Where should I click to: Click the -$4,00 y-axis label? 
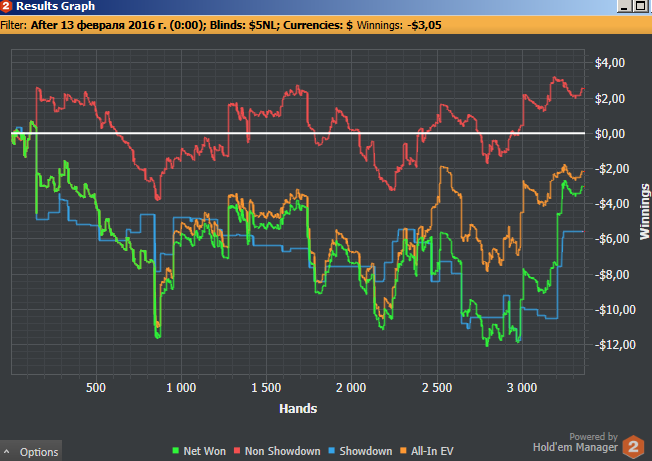click(x=612, y=204)
